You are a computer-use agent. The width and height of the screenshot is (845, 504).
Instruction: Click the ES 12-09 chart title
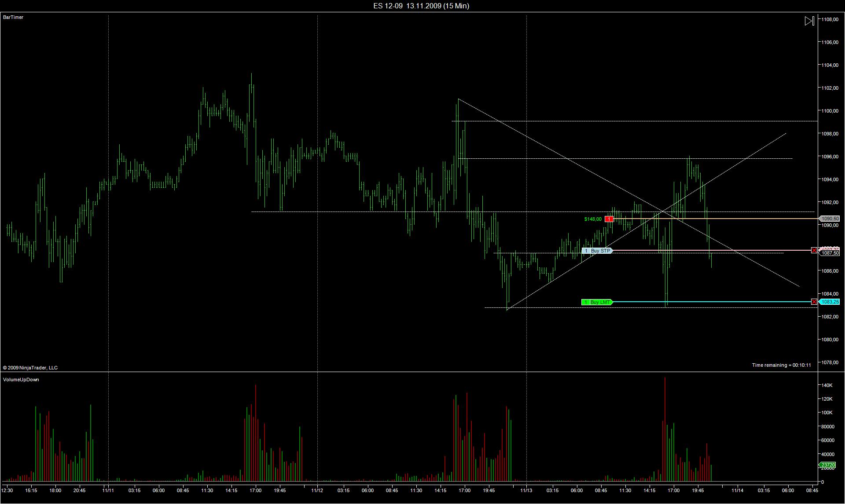(421, 6)
